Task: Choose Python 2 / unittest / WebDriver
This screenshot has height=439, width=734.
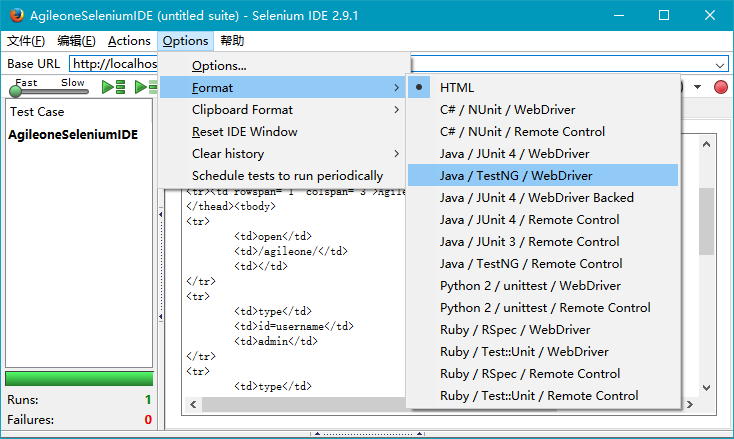Action: click(543, 285)
